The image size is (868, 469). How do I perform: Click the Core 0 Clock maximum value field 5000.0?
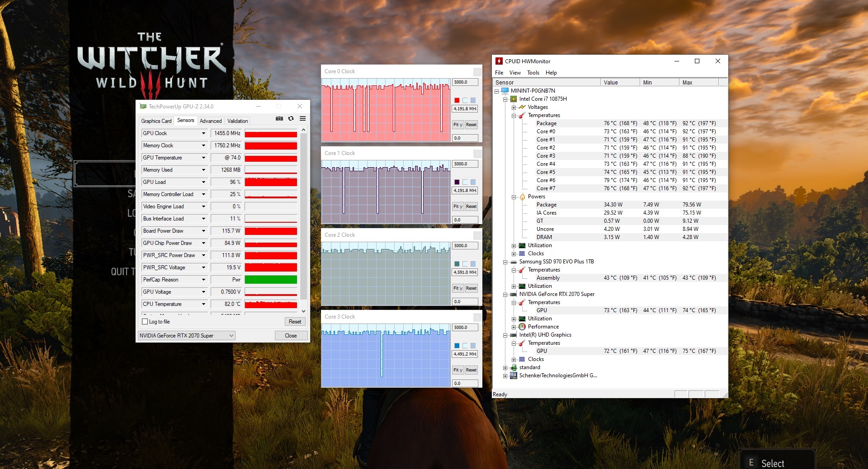[465, 82]
